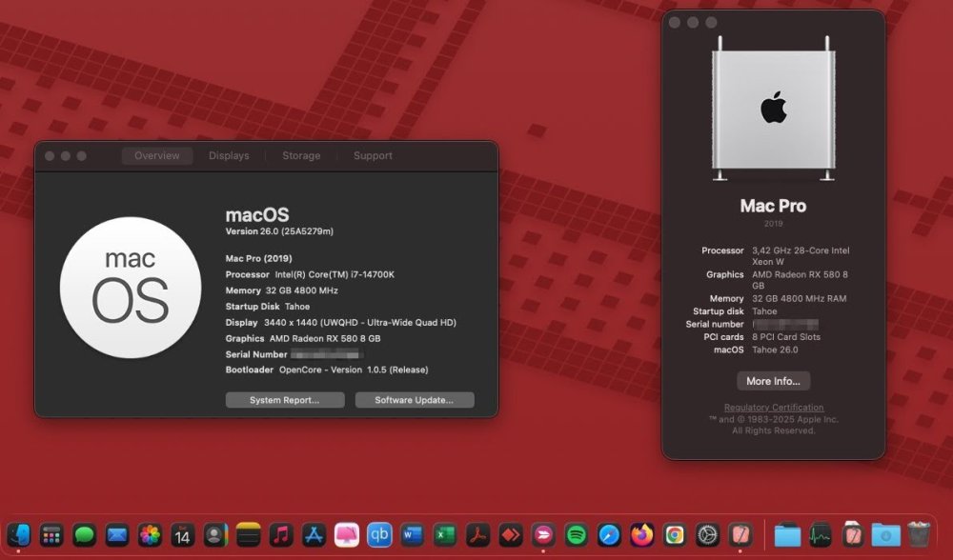Viewport: 953px width, 560px height.
Task: Open the qBittorrent app
Action: [379, 535]
